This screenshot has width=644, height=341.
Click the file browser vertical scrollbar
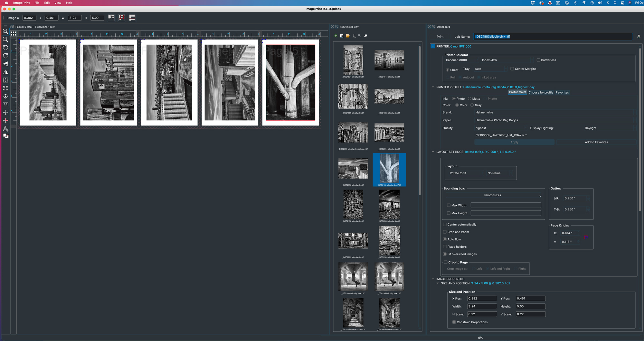[x=420, y=121]
